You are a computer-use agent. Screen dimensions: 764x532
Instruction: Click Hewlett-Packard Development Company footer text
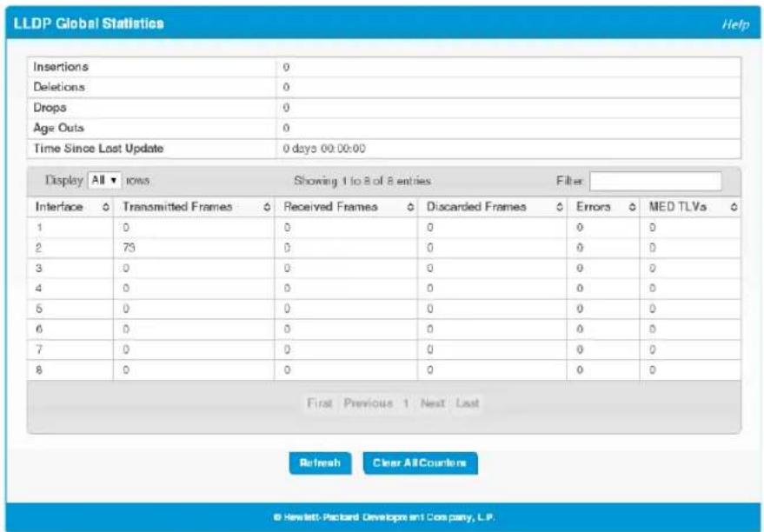pyautogui.click(x=384, y=517)
